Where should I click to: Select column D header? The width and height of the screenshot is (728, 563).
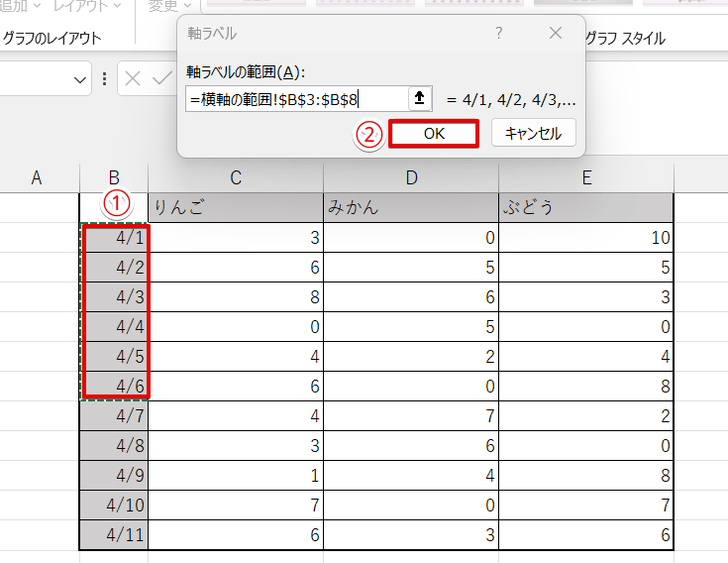tap(411, 177)
